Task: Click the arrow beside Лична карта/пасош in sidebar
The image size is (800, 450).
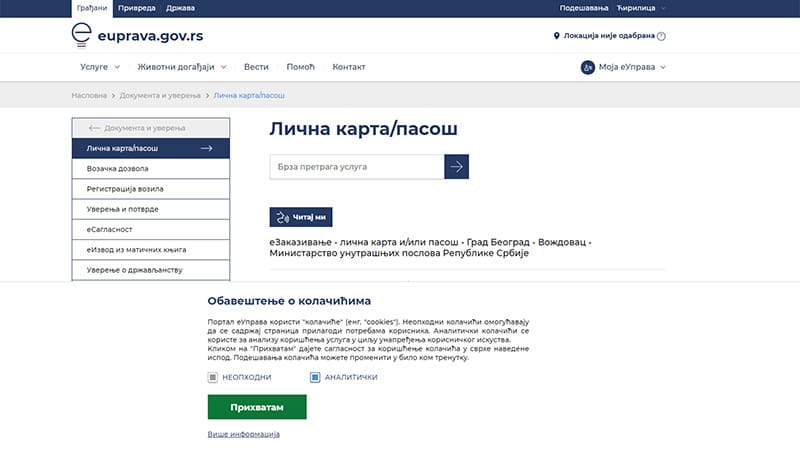Action: coord(207,148)
